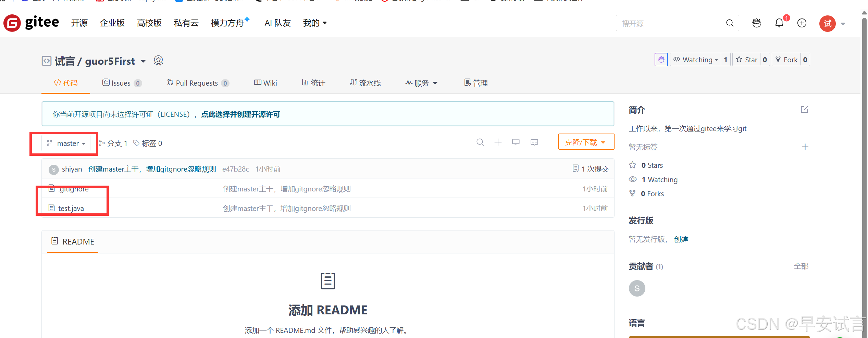Edit the 简介 description with the pencil icon
The image size is (868, 338).
click(805, 110)
